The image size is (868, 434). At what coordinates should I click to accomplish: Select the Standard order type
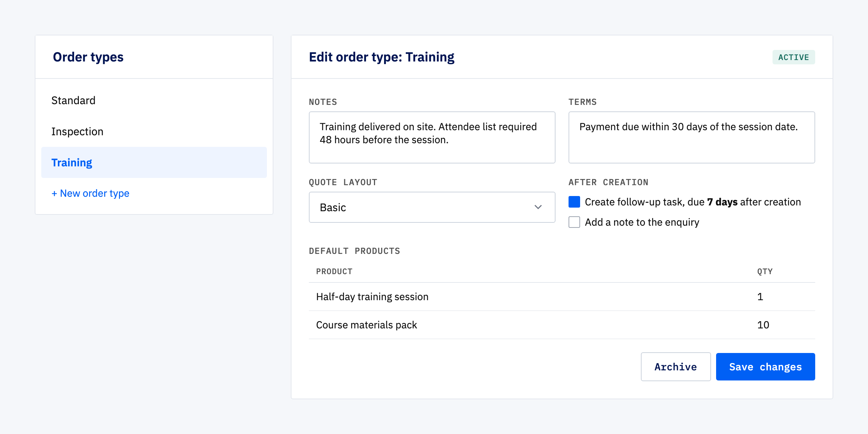(x=154, y=101)
